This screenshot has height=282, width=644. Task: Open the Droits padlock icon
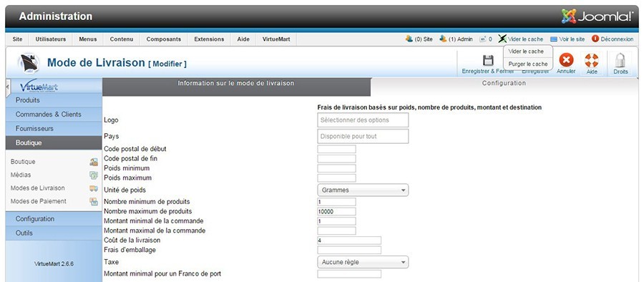(x=620, y=60)
